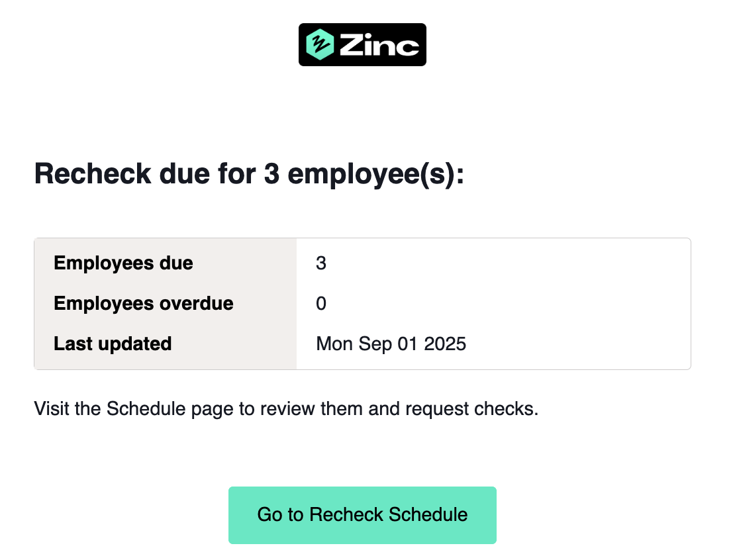Screen dimensions: 735x560
Task: Click the value 0 for Employees overdue
Action: click(x=321, y=303)
